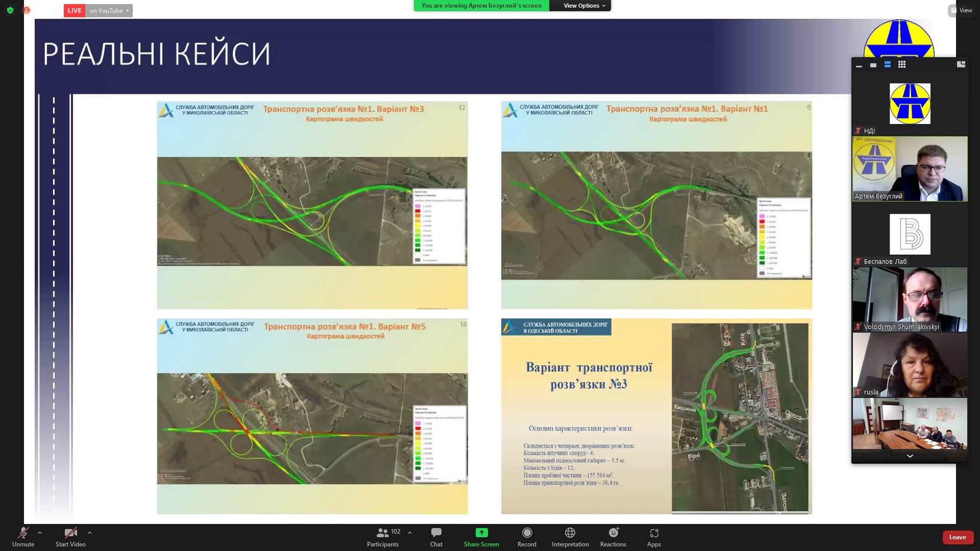This screenshot has width=980, height=551.
Task: Click the green encryption shield icon
Action: pos(10,10)
